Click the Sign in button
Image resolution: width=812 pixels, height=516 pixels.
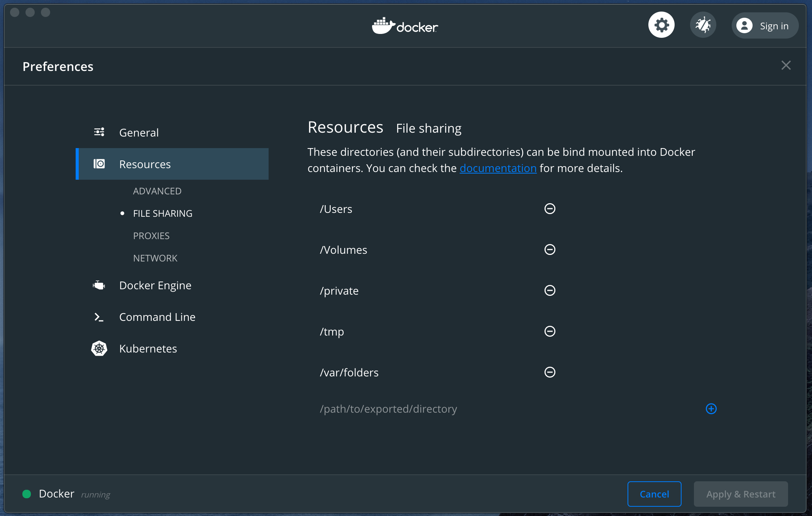click(x=765, y=26)
